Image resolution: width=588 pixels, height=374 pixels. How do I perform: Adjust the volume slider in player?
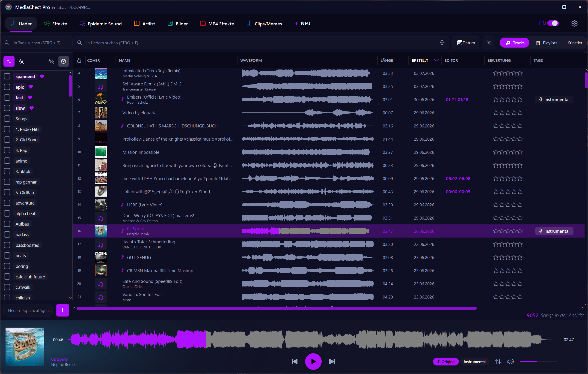pos(538,362)
